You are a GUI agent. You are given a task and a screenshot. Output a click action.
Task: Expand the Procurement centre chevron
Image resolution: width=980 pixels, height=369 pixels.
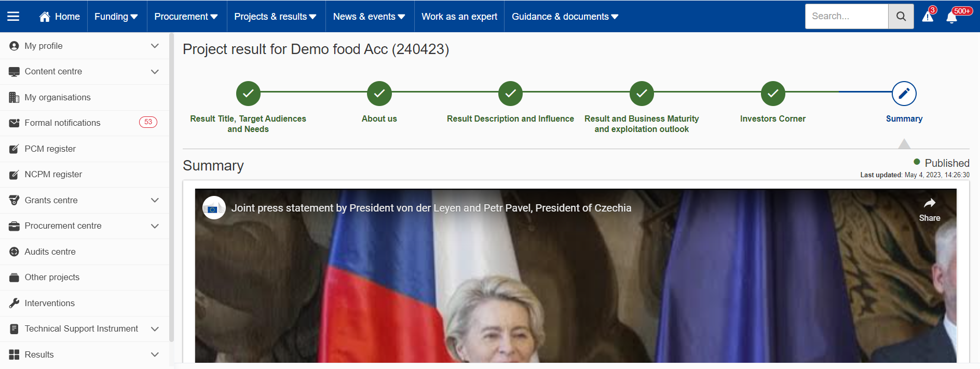(x=155, y=226)
